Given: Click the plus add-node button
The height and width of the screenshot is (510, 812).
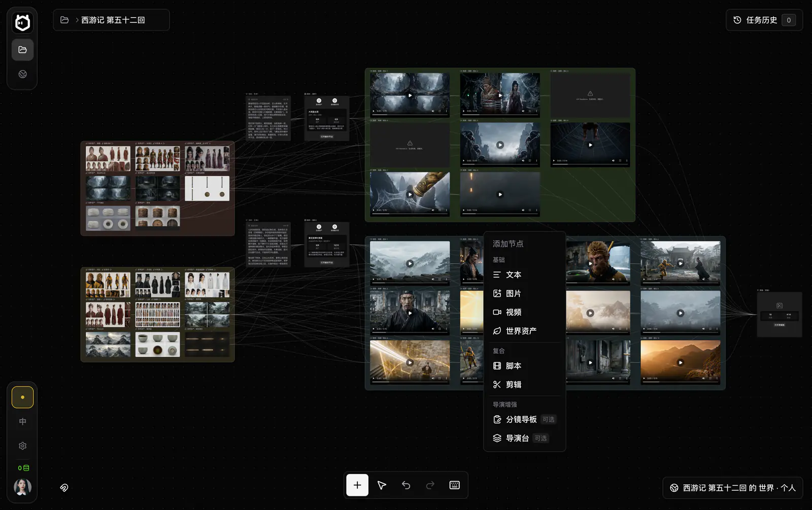Looking at the screenshot, I should [x=357, y=485].
